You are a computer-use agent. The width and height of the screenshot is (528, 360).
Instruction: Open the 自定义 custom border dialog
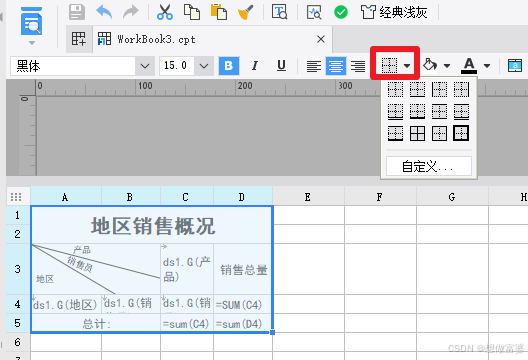(x=429, y=166)
